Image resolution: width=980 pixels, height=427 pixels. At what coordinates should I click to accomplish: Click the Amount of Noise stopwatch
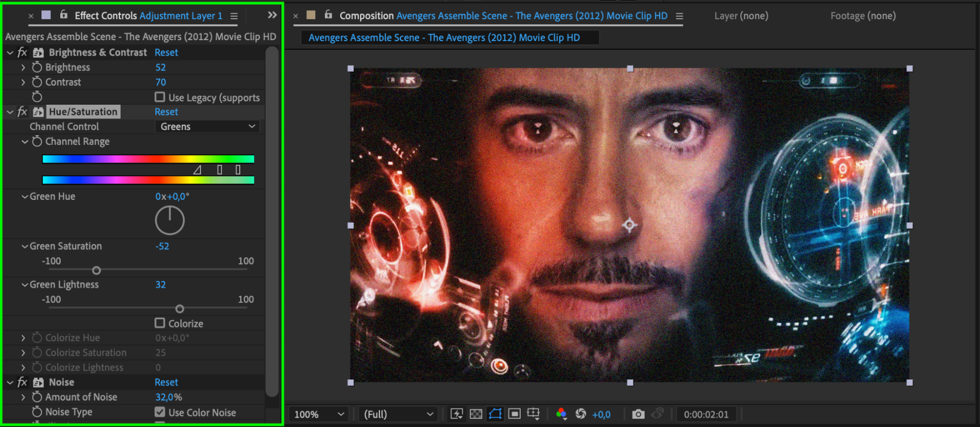pyautogui.click(x=37, y=397)
